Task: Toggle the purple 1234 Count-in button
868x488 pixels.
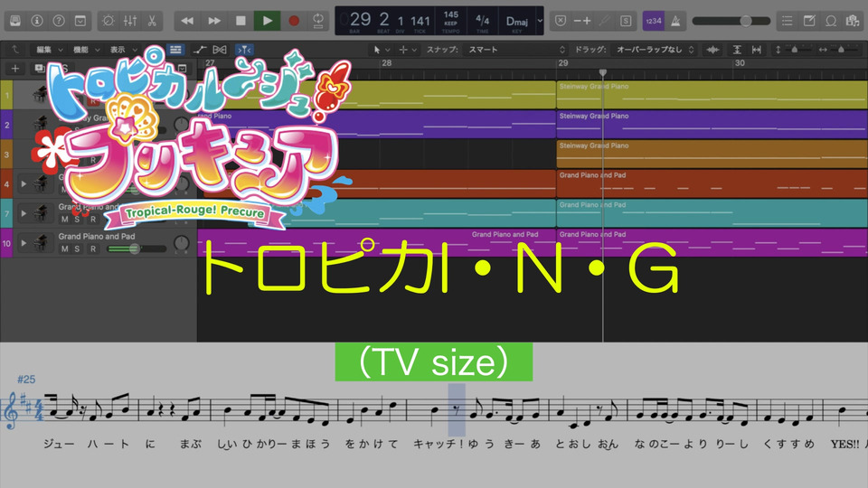Action: [653, 21]
